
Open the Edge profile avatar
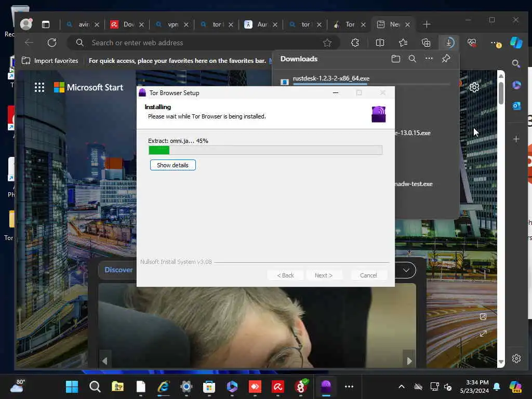point(26,24)
